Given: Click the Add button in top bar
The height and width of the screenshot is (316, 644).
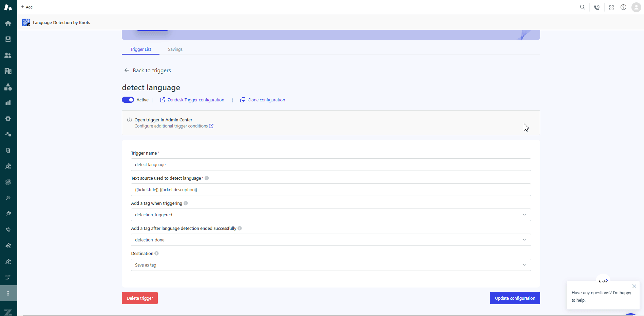Looking at the screenshot, I should [27, 7].
